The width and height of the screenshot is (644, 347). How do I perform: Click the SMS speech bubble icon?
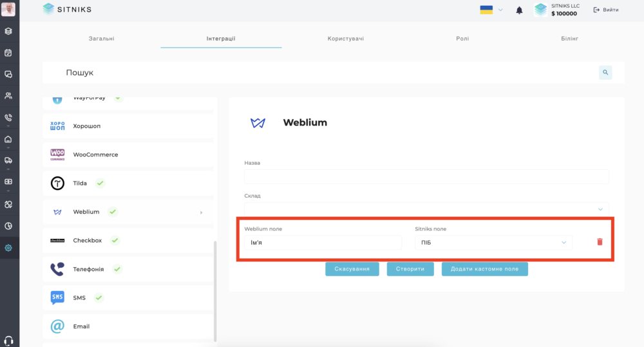coord(57,297)
